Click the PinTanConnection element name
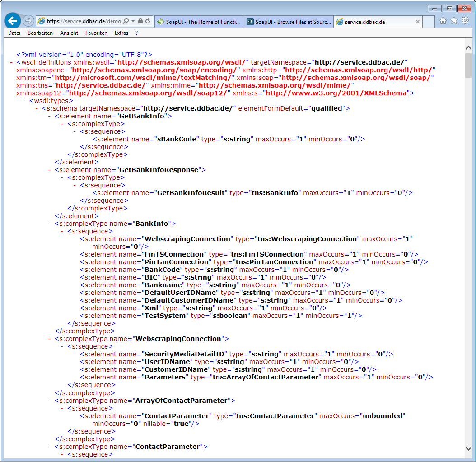This screenshot has height=462, width=476. [x=177, y=262]
